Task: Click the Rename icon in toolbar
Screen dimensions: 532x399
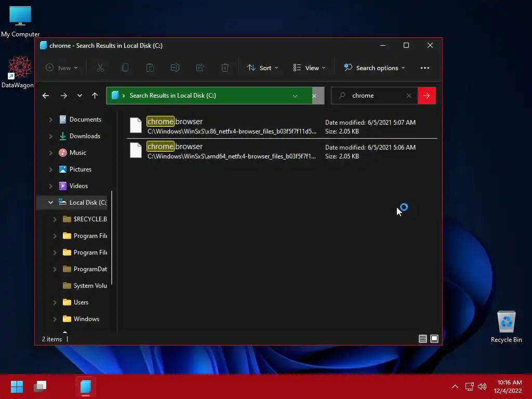Action: [x=175, y=68]
